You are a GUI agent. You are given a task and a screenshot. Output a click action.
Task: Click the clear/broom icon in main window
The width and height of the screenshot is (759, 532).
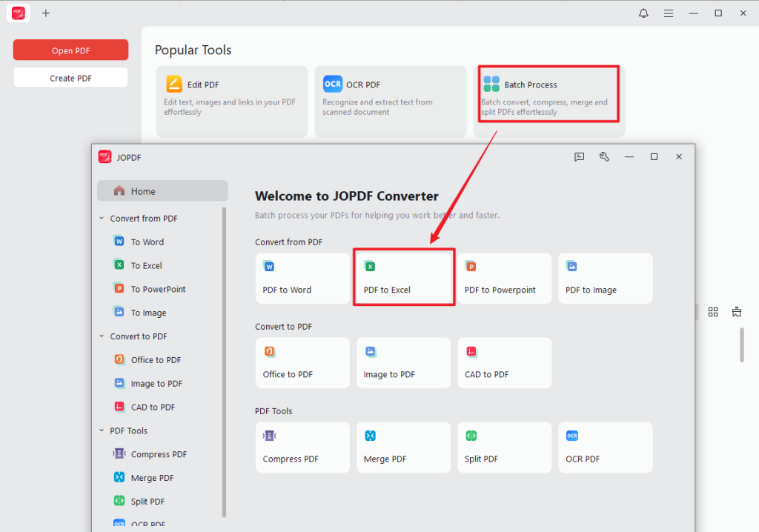click(x=736, y=312)
